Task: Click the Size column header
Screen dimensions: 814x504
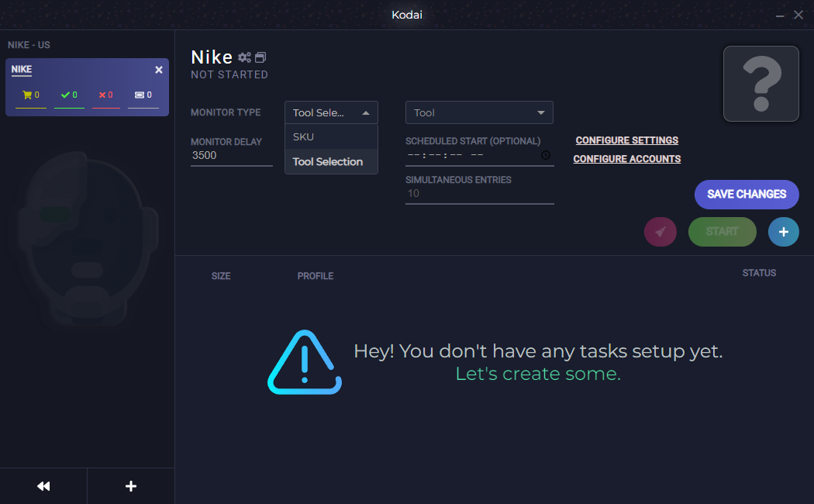Action: tap(221, 276)
